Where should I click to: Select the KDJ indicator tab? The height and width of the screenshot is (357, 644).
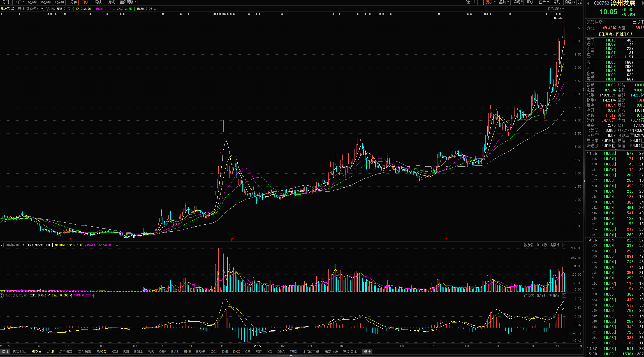tap(115, 352)
